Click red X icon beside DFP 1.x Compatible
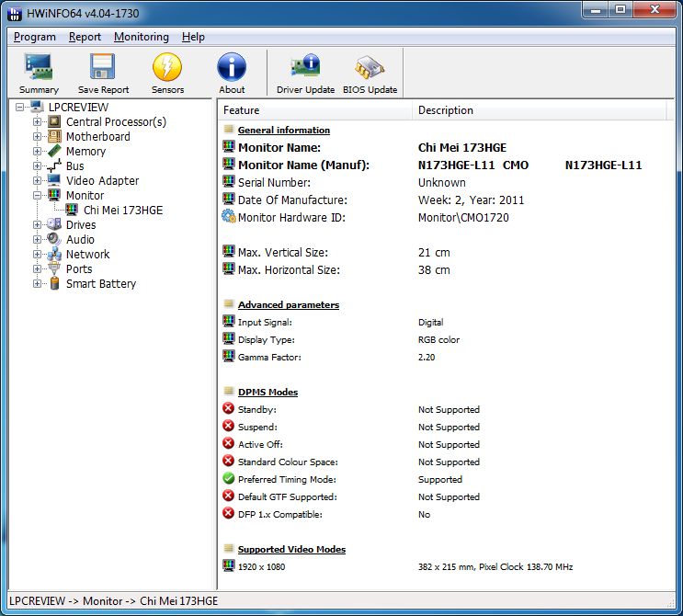This screenshot has height=616, width=683. click(x=229, y=513)
